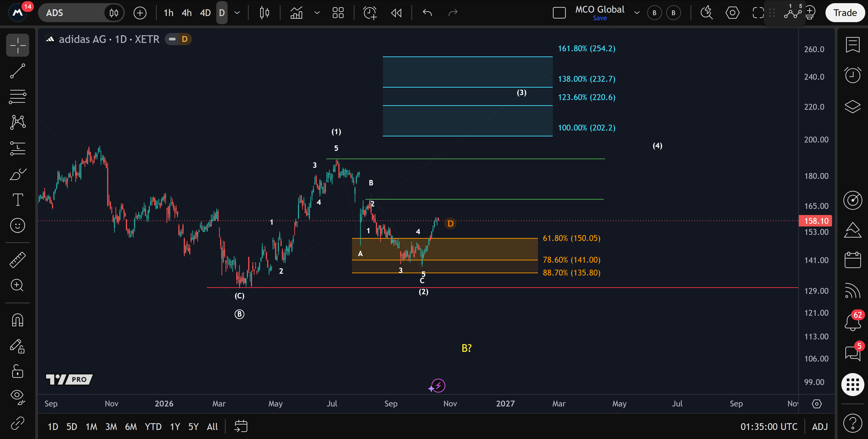
Task: Open the products grid menu button
Action: click(852, 384)
